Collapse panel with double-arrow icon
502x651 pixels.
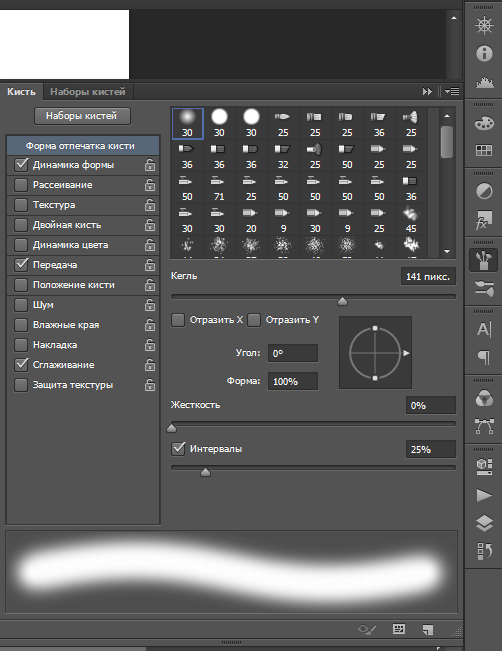click(427, 91)
